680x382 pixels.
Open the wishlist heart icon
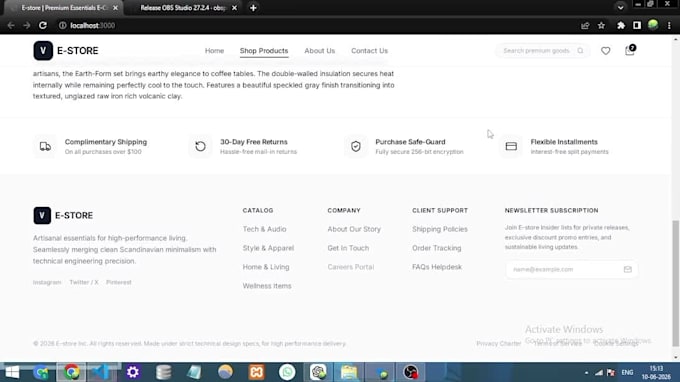click(x=605, y=51)
